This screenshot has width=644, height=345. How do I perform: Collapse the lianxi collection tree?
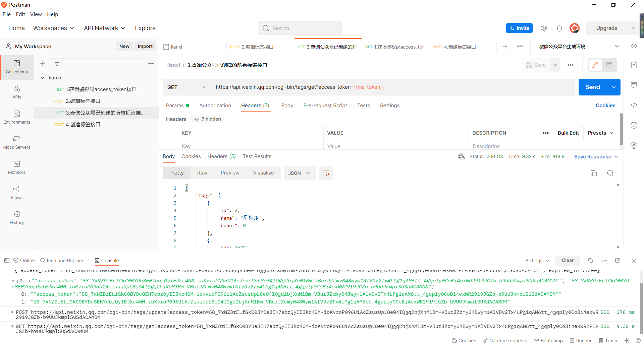pos(42,77)
